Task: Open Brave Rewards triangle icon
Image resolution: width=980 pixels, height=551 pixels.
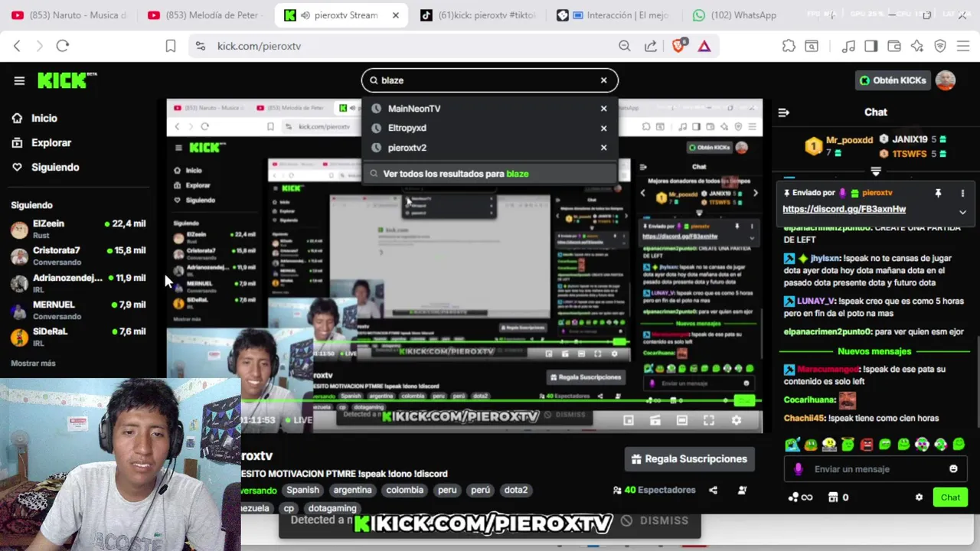Action: (x=704, y=46)
